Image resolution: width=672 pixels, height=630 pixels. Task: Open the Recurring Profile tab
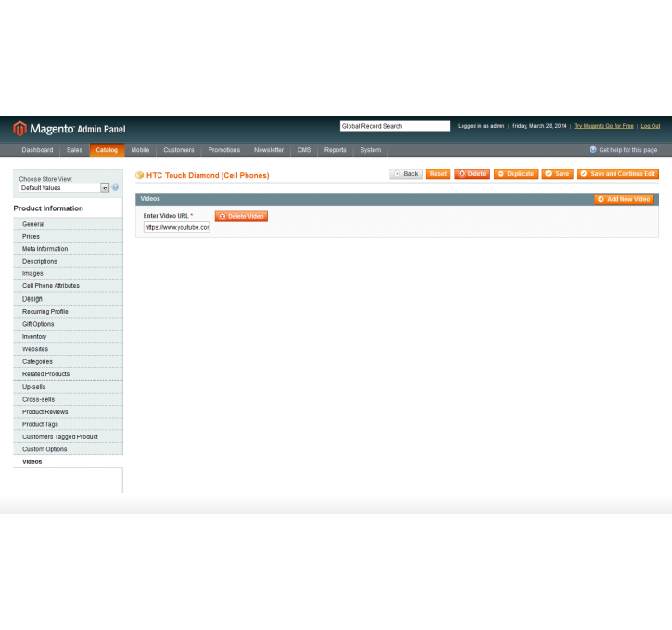point(69,312)
